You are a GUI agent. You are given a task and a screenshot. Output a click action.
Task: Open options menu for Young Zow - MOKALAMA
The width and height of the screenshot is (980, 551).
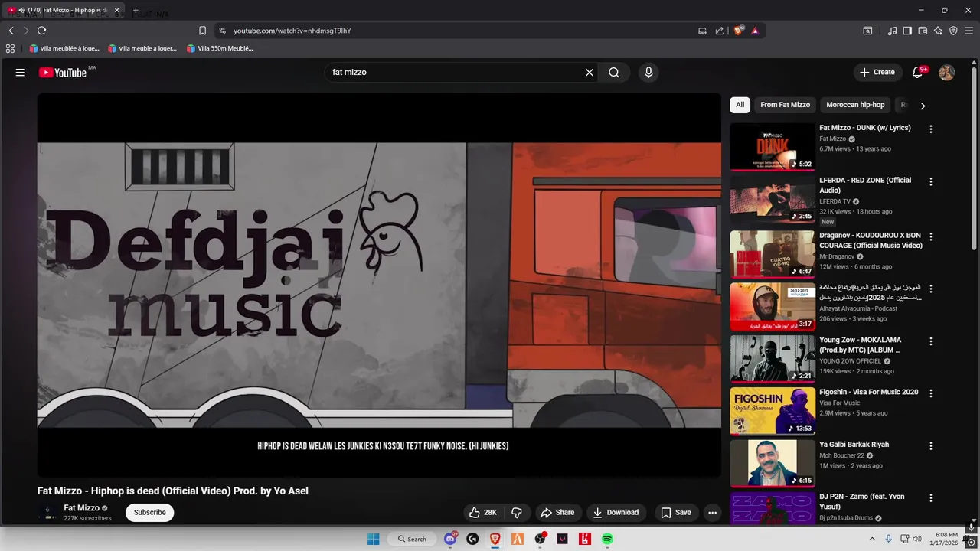click(931, 341)
